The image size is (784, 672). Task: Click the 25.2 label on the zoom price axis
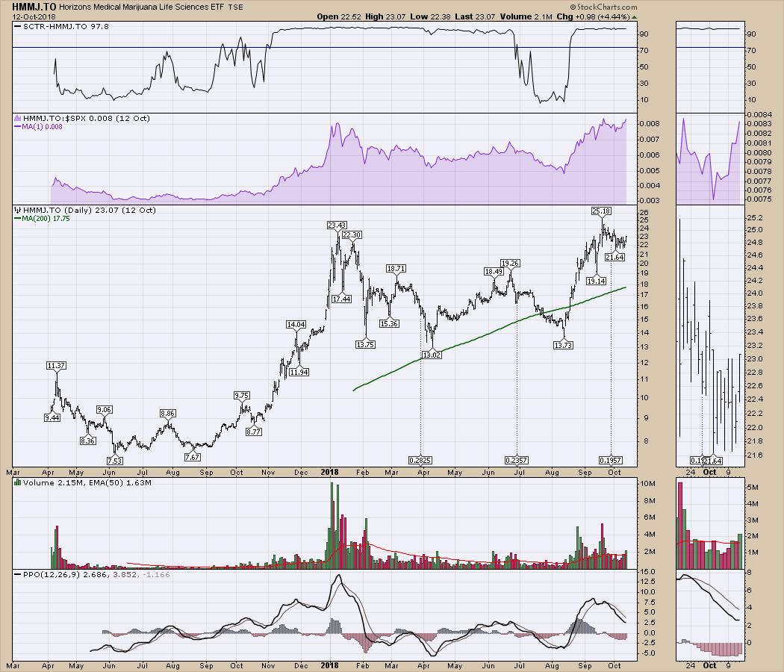[755, 218]
